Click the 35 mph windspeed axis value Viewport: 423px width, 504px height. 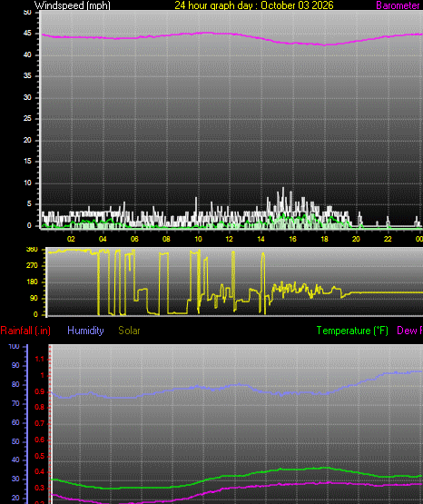pyautogui.click(x=27, y=76)
